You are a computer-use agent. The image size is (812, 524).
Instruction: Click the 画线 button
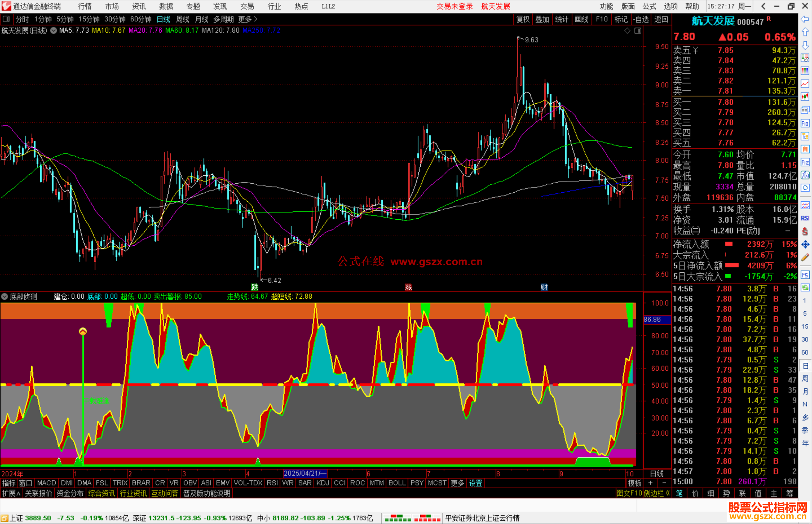click(581, 19)
